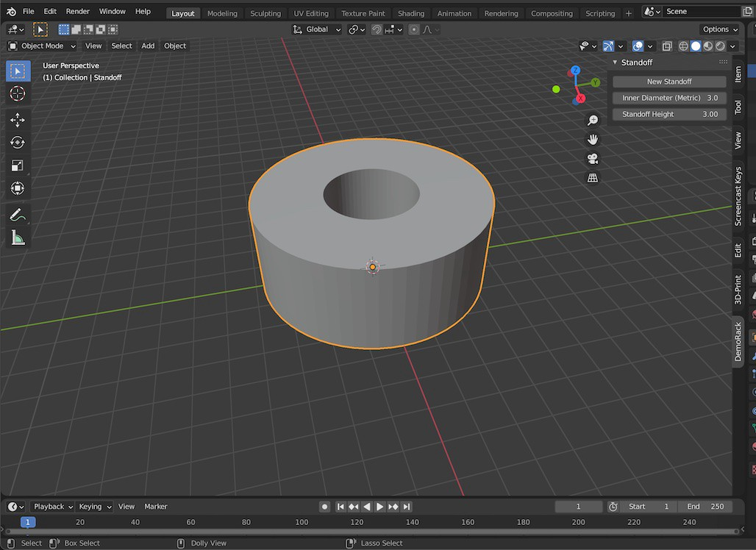
Task: Click the X axis on navigation gizmo
Action: coord(580,99)
